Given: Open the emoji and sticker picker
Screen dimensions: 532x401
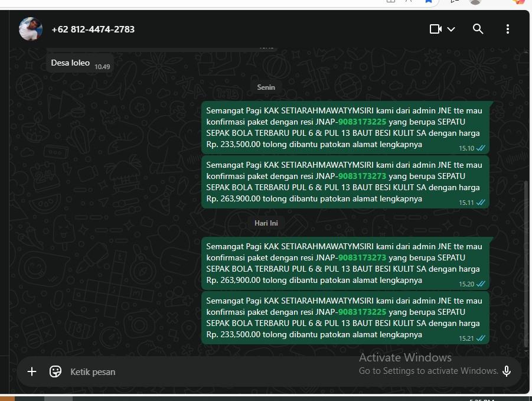Looking at the screenshot, I should coord(56,371).
